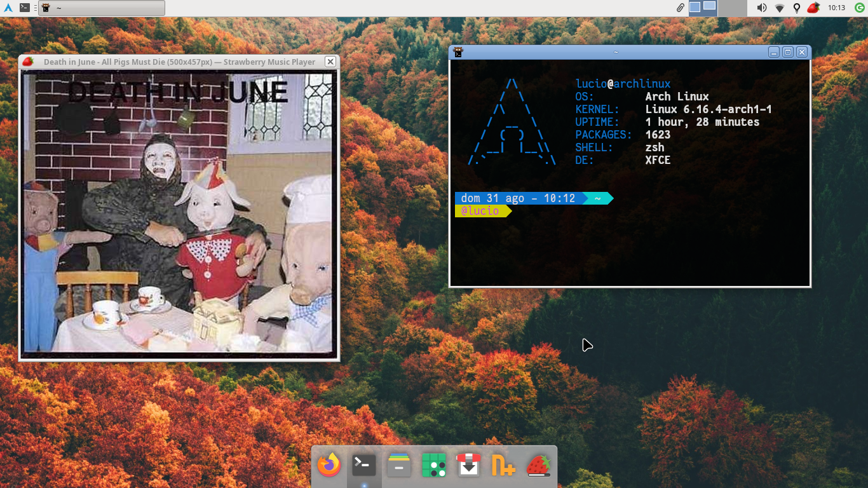The height and width of the screenshot is (488, 868).
Task: Click the cyan '~' directory prompt segment
Action: 597,198
